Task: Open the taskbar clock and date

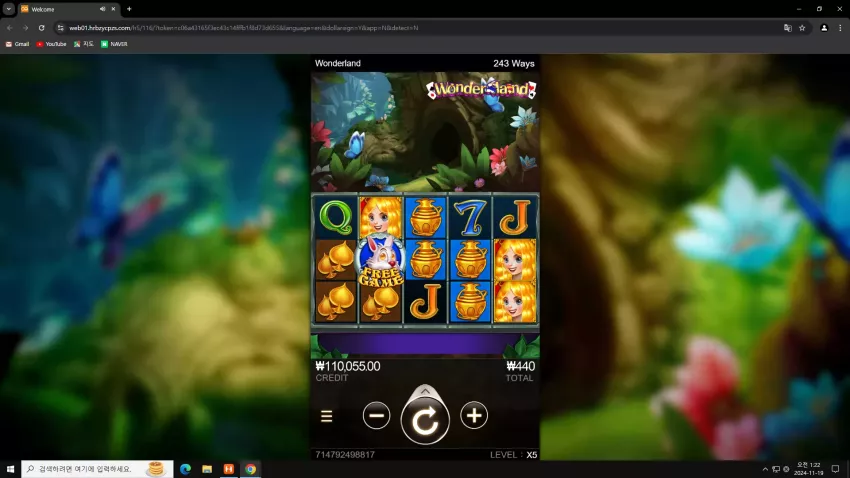Action: (808, 469)
